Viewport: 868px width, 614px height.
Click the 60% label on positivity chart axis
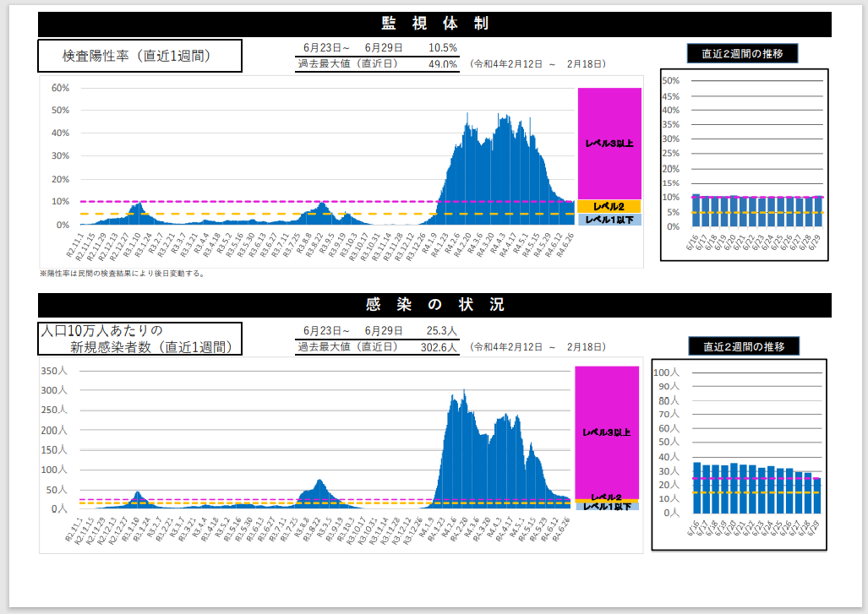coord(60,88)
